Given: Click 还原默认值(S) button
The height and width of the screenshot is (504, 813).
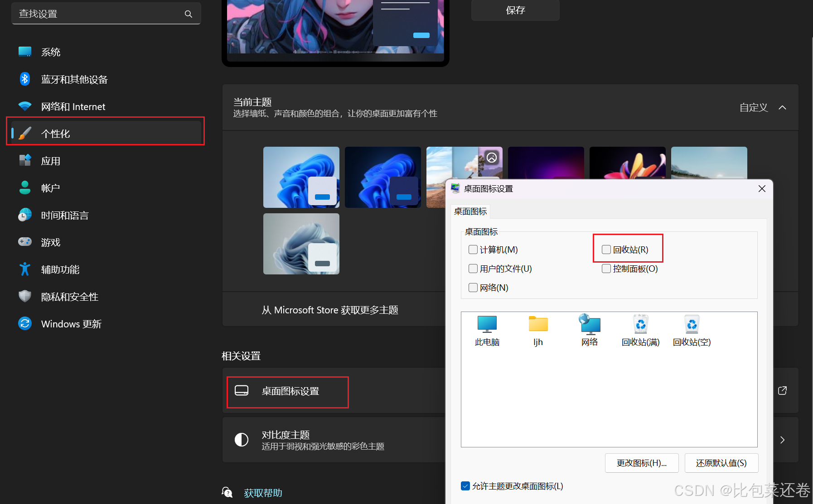Looking at the screenshot, I should (x=721, y=463).
